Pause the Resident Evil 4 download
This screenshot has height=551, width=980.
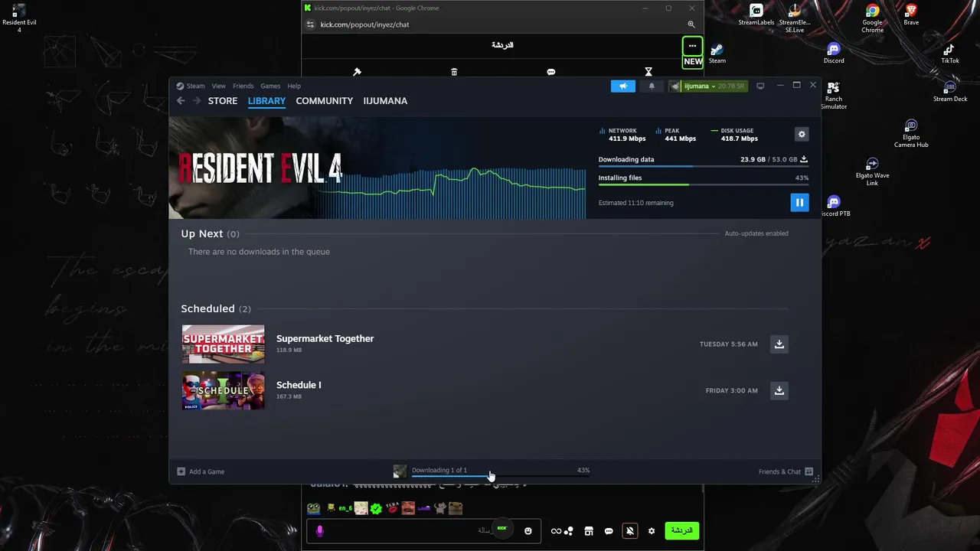[x=799, y=202]
